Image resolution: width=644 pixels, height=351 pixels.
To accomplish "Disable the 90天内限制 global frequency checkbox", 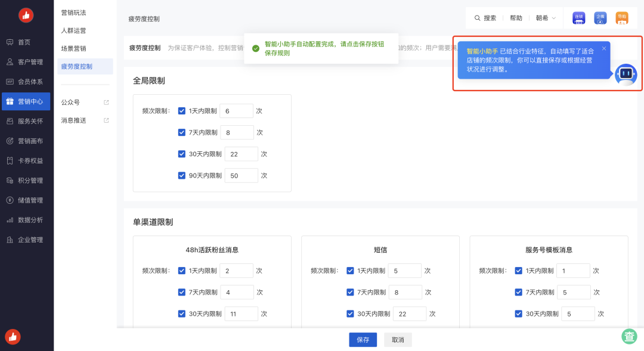I will pyautogui.click(x=182, y=175).
